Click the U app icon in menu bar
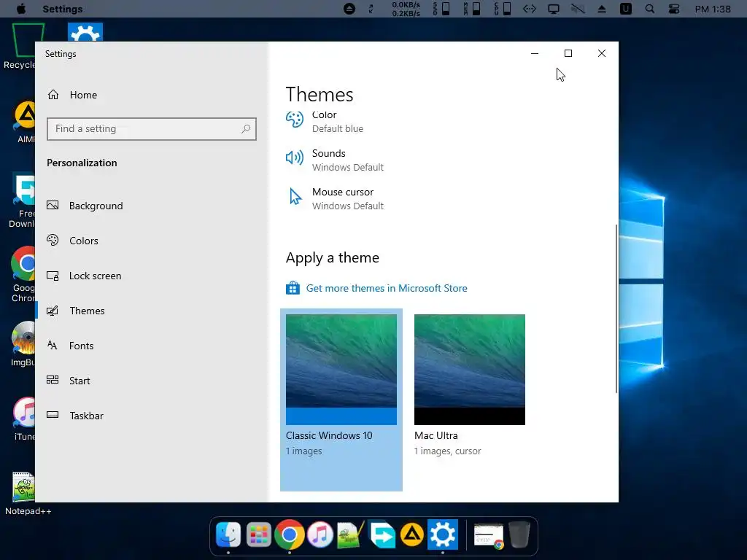Image resolution: width=747 pixels, height=560 pixels. (625, 9)
